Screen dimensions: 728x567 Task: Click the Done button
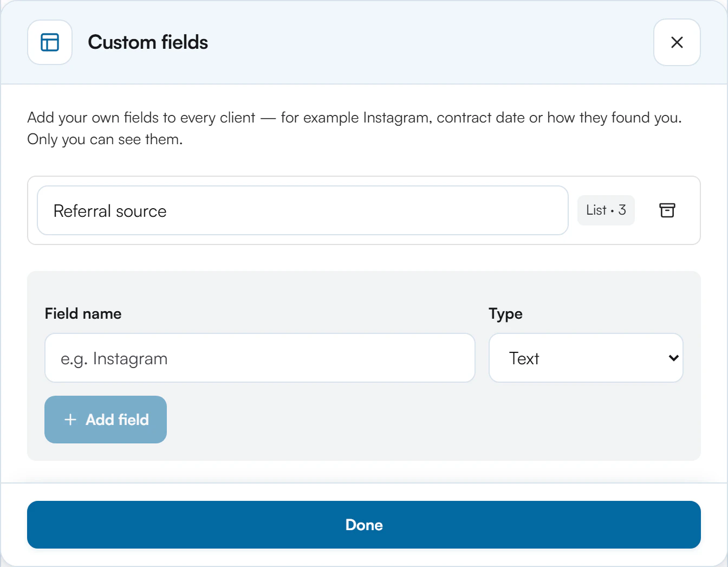[x=364, y=525]
